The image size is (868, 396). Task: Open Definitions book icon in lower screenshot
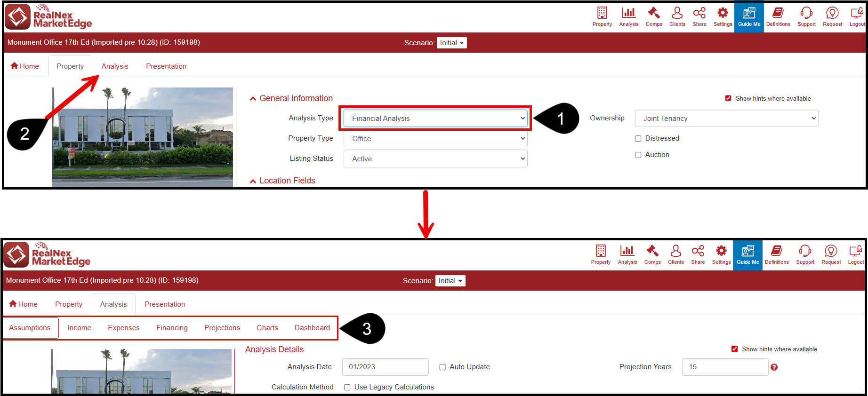click(777, 254)
